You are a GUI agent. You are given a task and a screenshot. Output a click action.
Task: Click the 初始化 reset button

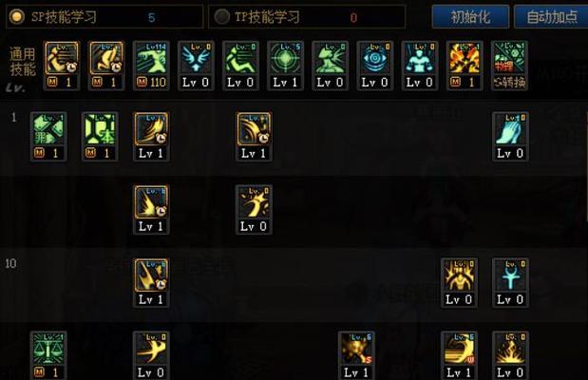(470, 17)
